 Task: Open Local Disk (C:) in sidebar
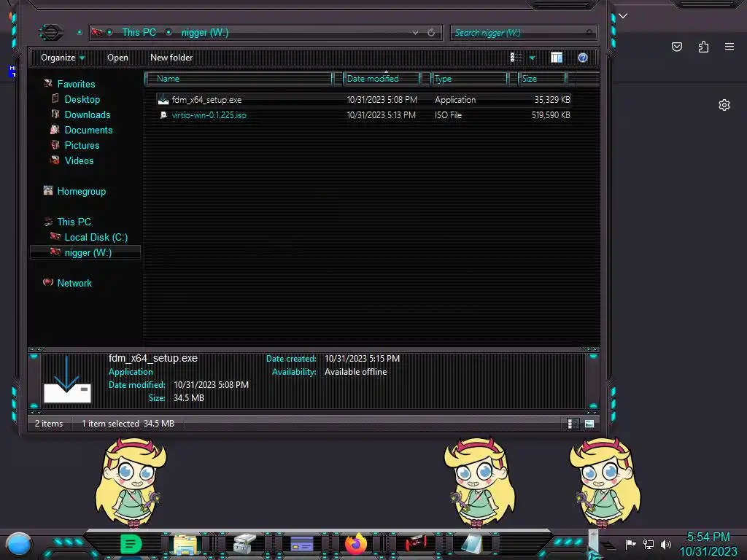coord(96,237)
